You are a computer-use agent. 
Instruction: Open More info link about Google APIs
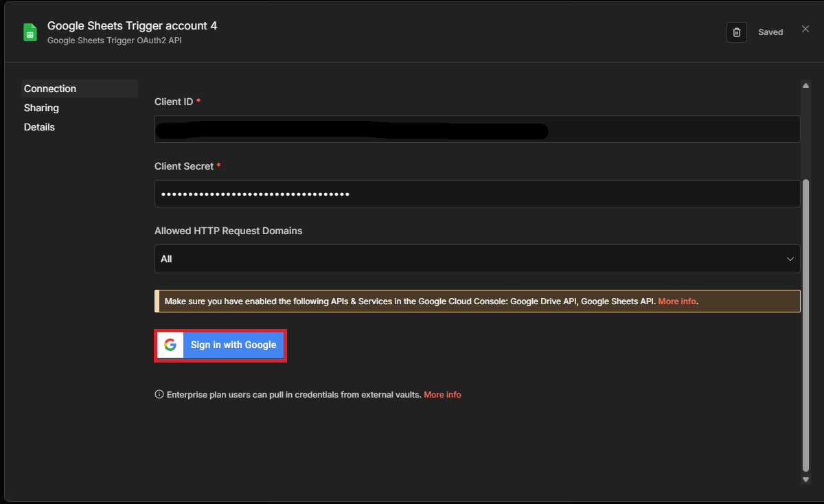(677, 301)
